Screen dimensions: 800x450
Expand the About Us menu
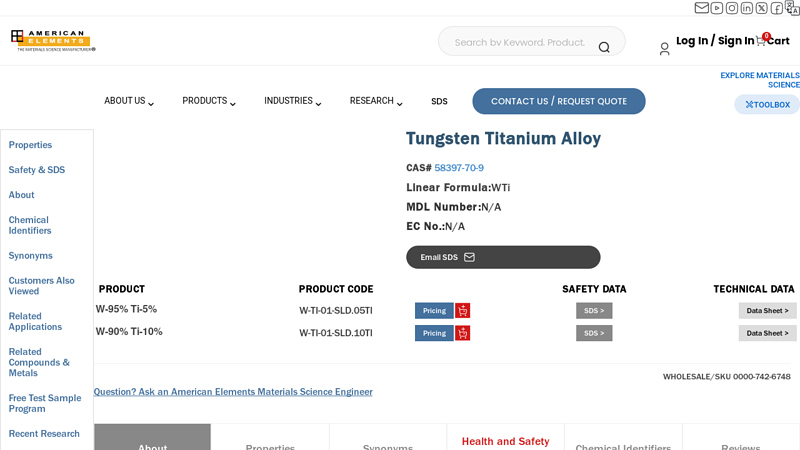click(x=129, y=101)
